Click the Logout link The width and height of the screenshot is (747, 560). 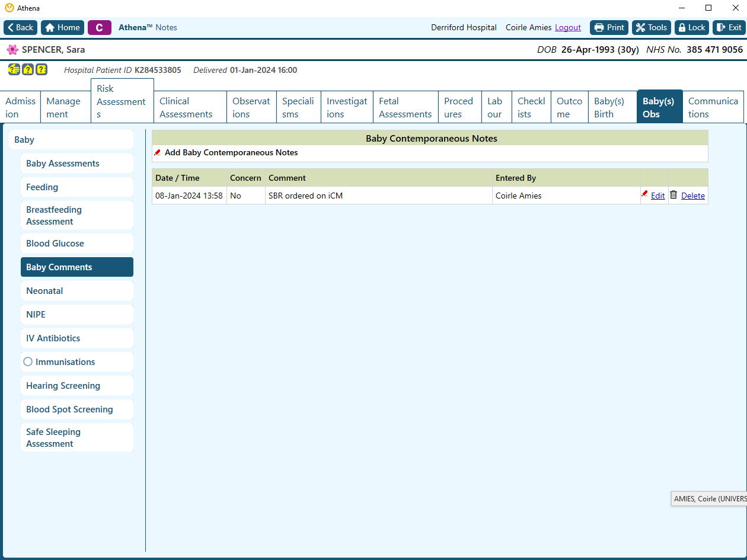click(568, 27)
